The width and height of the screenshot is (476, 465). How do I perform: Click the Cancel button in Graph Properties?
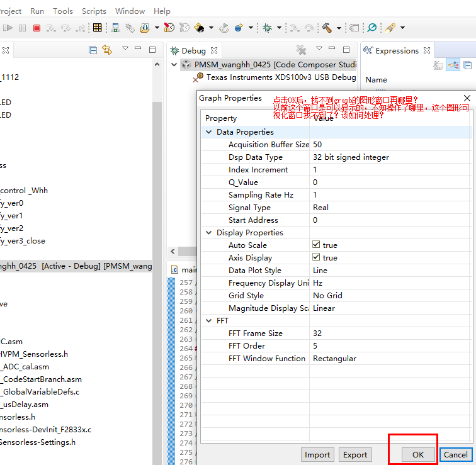point(455,454)
